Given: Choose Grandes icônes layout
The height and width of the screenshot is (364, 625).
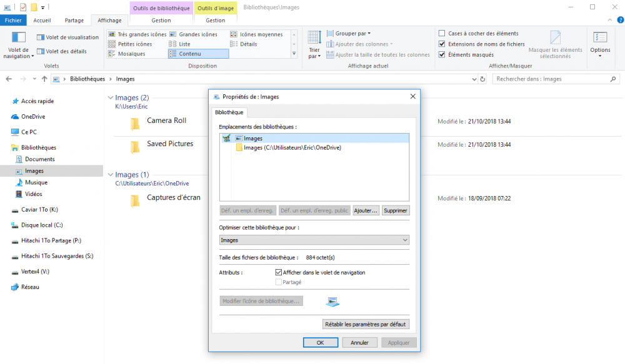Looking at the screenshot, I should click(194, 34).
